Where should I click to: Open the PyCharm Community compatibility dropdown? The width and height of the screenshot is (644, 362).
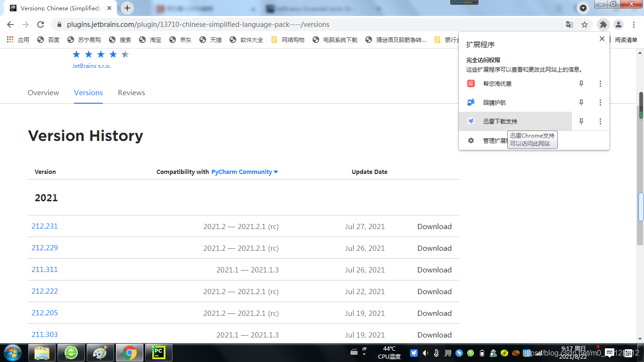pyautogui.click(x=245, y=172)
